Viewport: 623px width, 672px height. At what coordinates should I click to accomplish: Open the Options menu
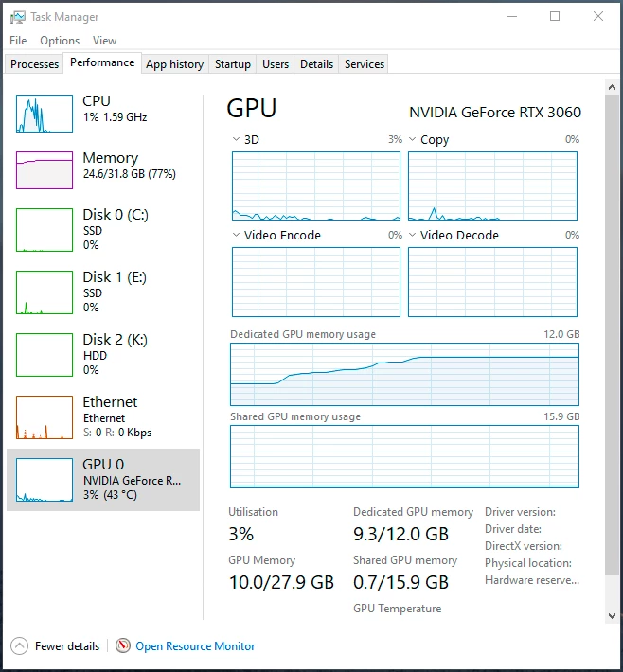point(60,41)
